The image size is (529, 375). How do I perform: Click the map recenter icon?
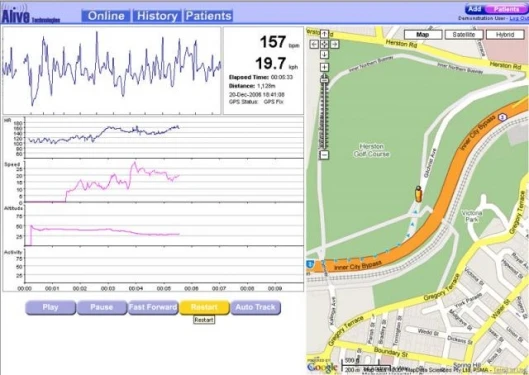point(324,44)
